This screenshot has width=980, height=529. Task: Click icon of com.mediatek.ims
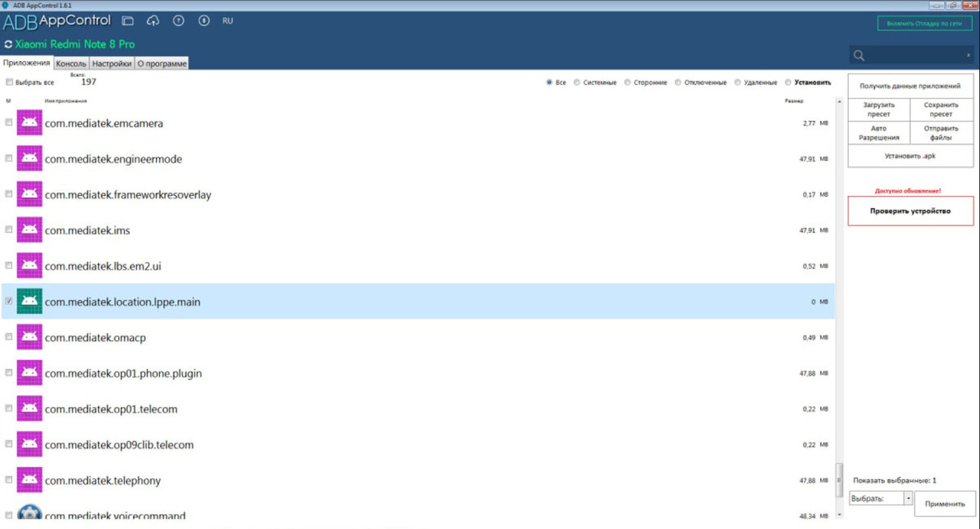coord(29,230)
